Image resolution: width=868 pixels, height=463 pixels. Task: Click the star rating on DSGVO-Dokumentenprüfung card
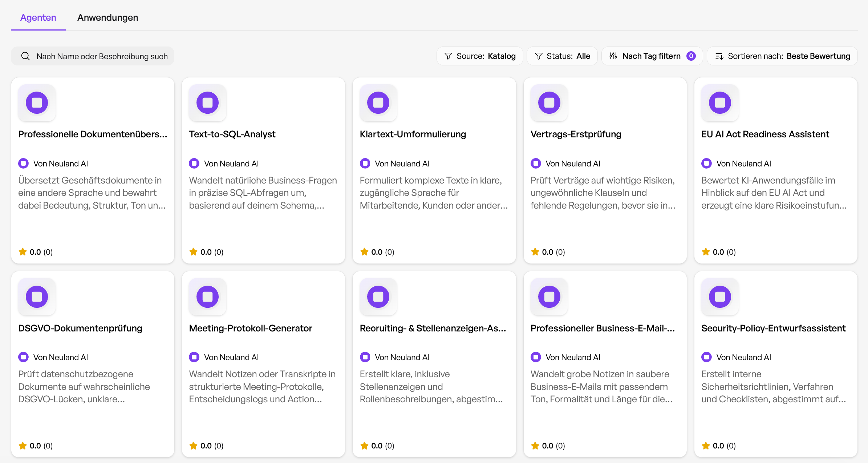pyautogui.click(x=36, y=446)
